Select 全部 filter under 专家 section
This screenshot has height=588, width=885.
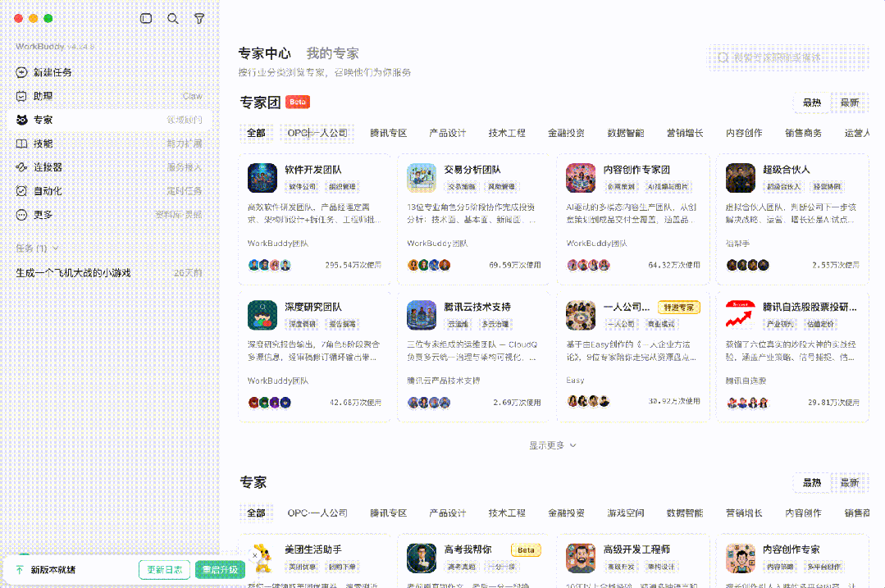(256, 513)
